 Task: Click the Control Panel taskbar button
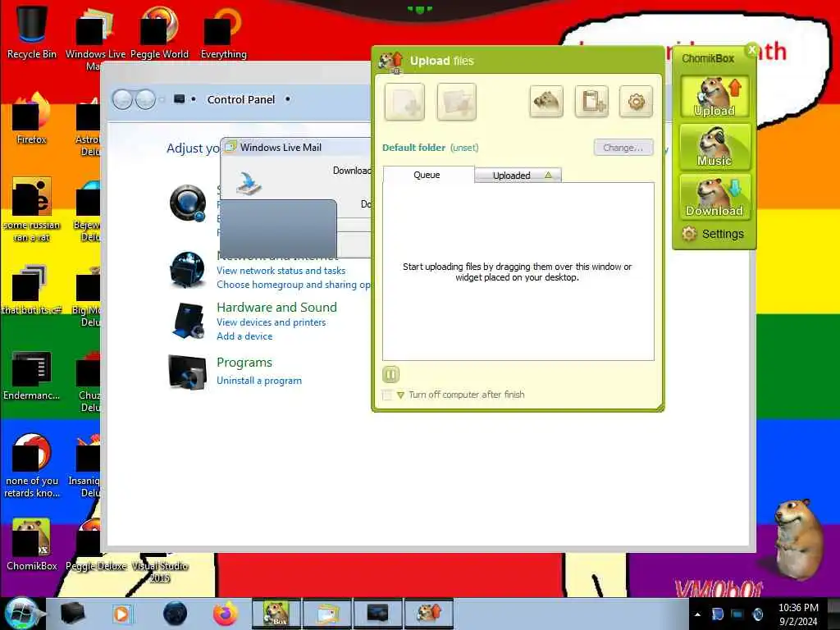coord(377,614)
